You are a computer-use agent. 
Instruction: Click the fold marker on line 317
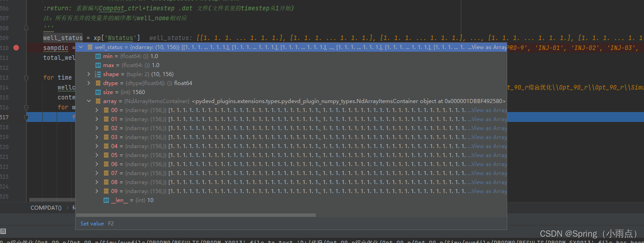point(27,117)
